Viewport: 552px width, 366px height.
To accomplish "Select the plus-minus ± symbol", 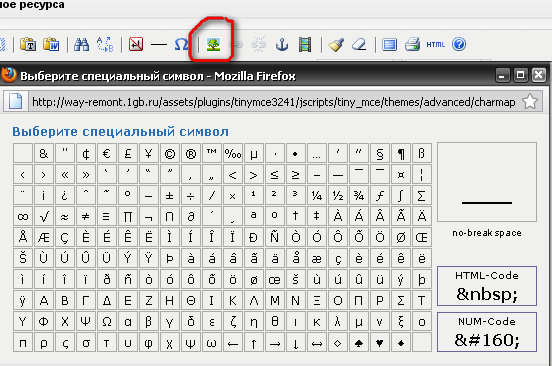I will [170, 195].
